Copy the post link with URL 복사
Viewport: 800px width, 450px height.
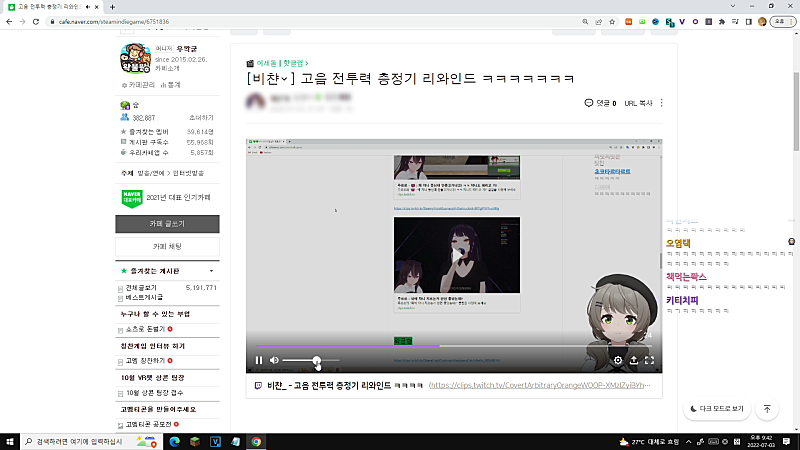tap(638, 103)
